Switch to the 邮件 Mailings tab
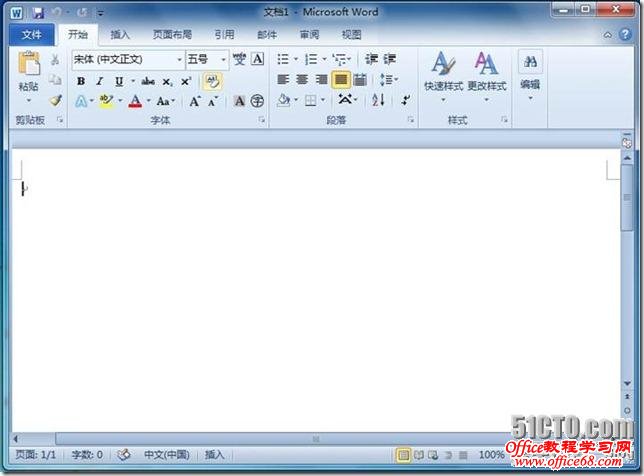The image size is (644, 476). pos(267,34)
